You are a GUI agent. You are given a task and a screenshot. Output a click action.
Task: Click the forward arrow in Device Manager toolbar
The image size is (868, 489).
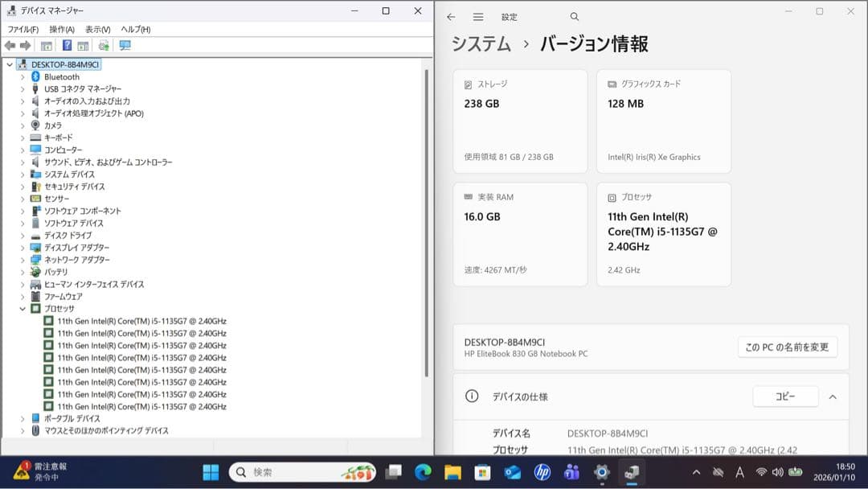click(x=26, y=45)
